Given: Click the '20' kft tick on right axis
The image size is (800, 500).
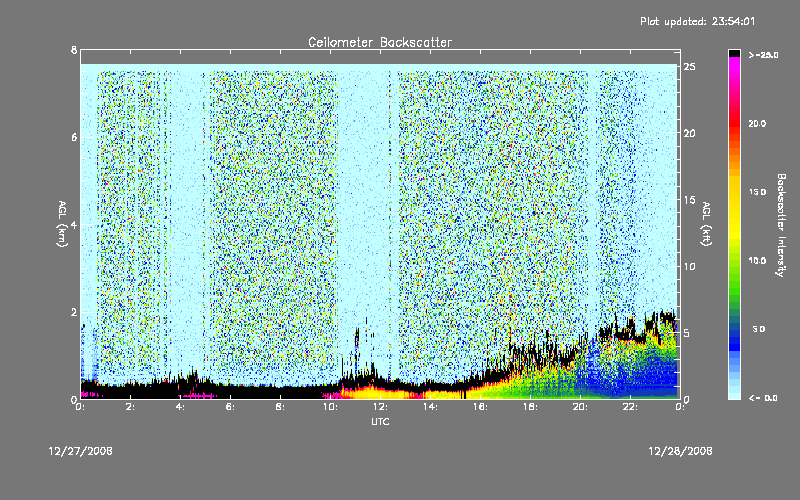Looking at the screenshot, I should [x=690, y=133].
